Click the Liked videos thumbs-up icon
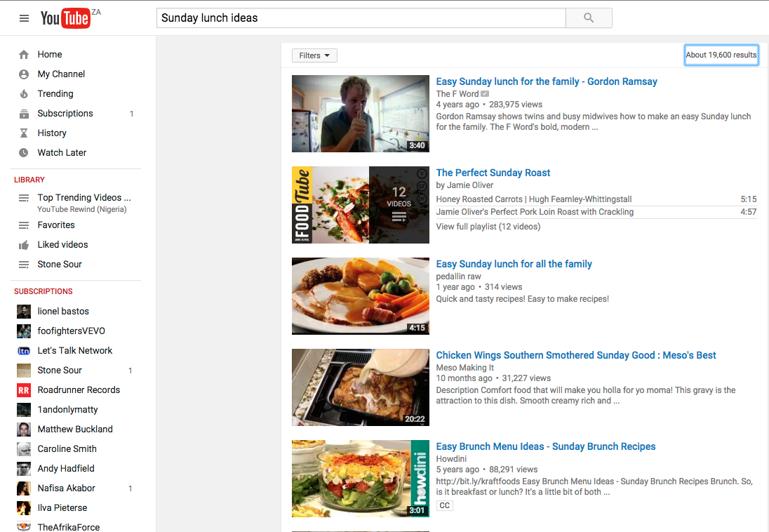 tap(24, 245)
